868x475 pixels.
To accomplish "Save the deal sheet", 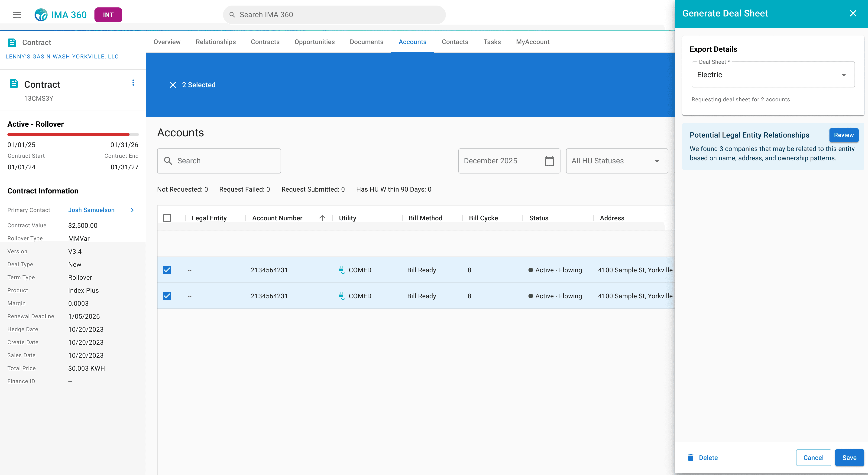I will 849,458.
